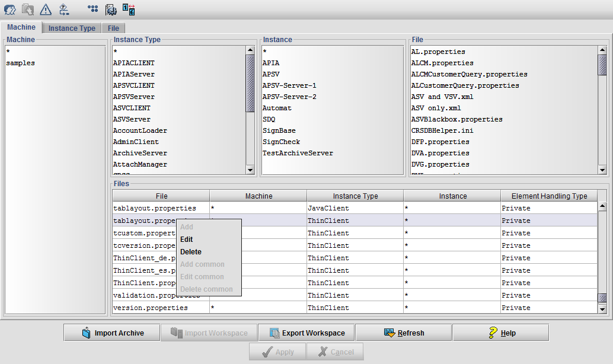Open Help with the question mark button
Image resolution: width=613 pixels, height=364 pixels.
coord(500,333)
